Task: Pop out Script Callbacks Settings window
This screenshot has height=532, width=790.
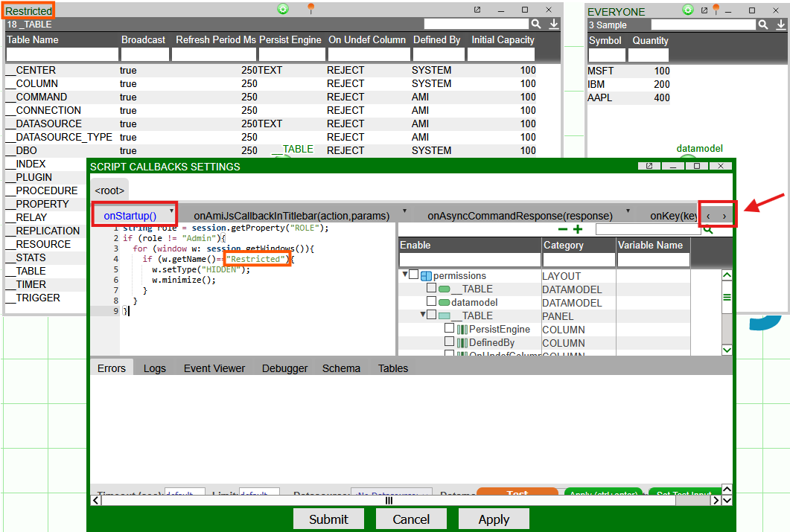Action: 650,166
